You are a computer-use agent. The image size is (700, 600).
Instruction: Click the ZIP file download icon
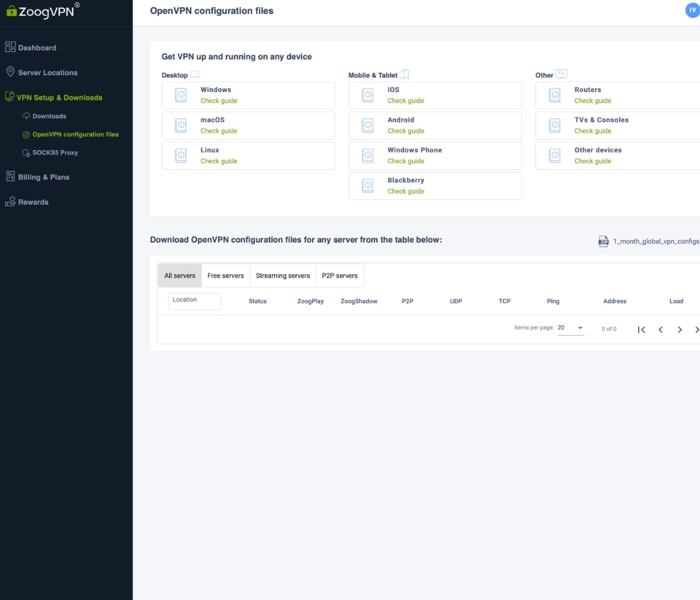(604, 241)
